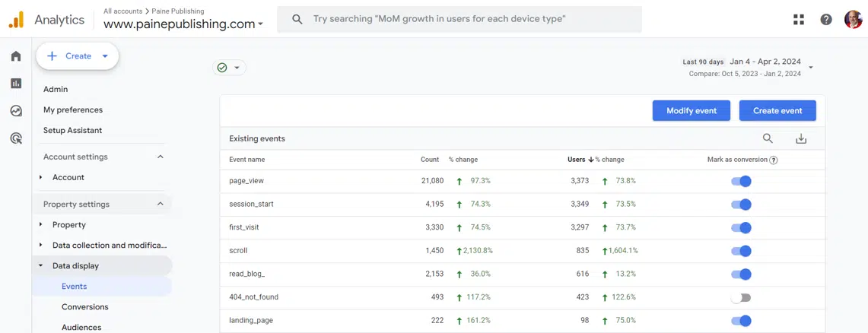Screen dimensions: 868x333
Task: Click the Create event button
Action: [x=777, y=110]
